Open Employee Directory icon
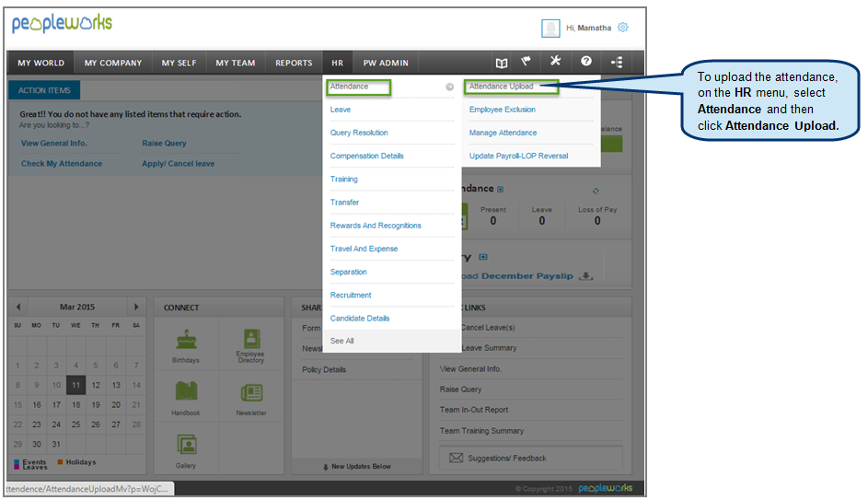 [251, 339]
